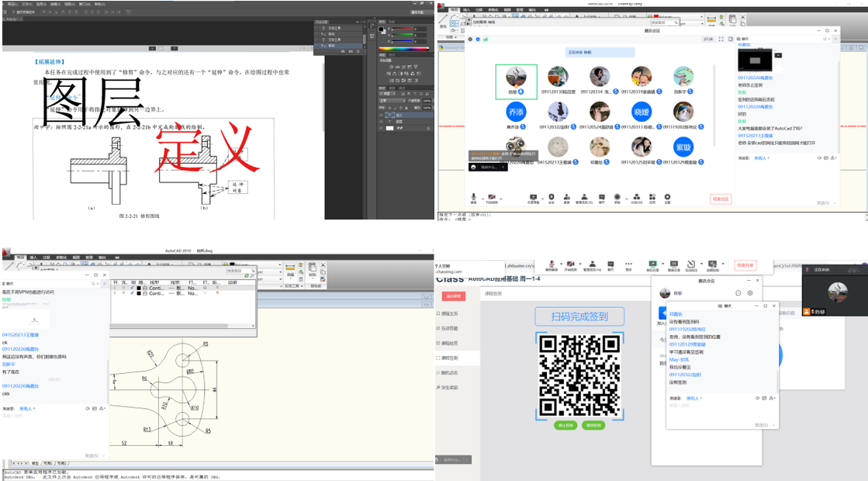The image size is (868, 481).
Task: Open the 安全 security icon in meeting toolbar
Action: 552,198
